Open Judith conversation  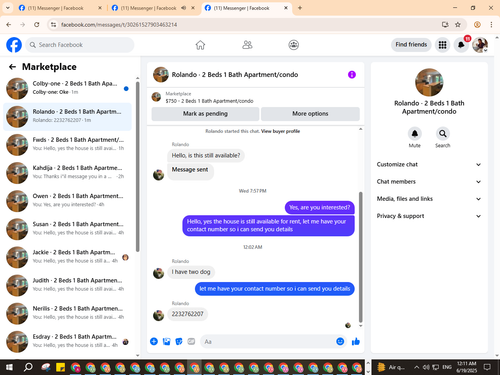click(67, 285)
